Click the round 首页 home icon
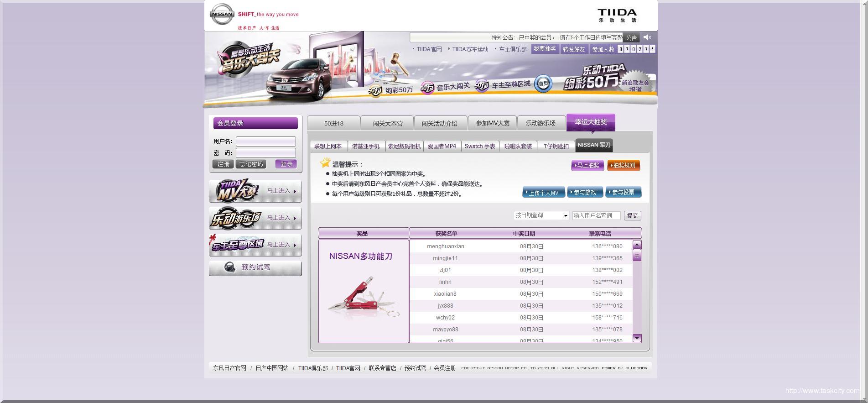 543,84
